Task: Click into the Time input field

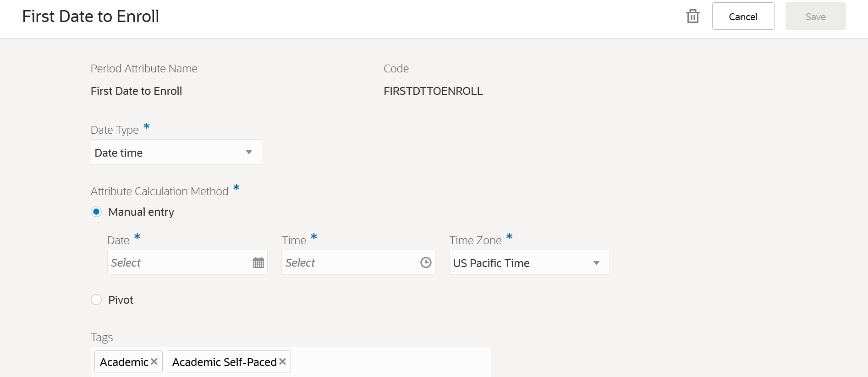Action: (348, 262)
